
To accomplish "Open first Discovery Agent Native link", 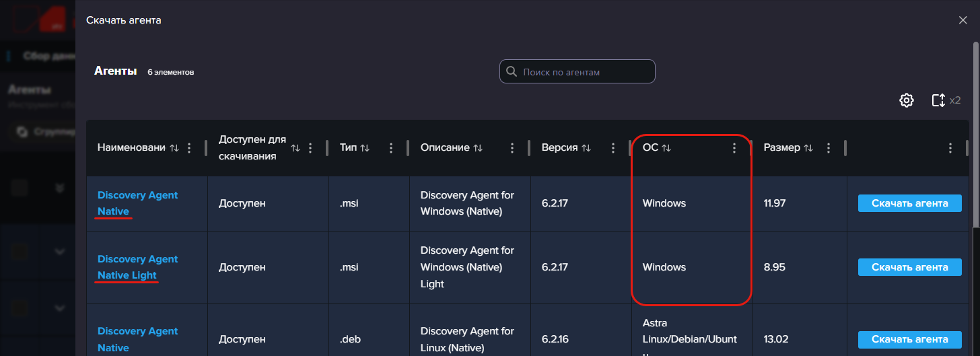I will [x=137, y=203].
